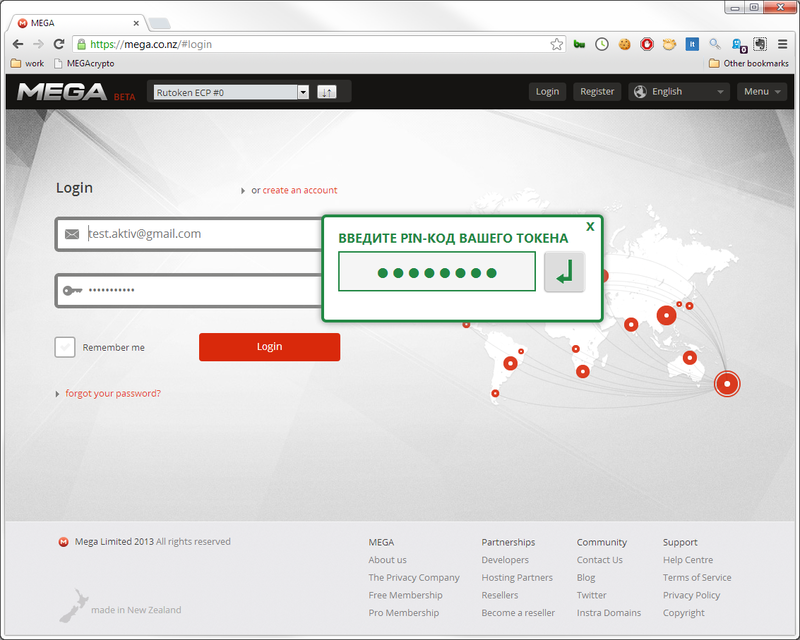This screenshot has width=800, height=640.
Task: Open the Terms of Service footer link
Action: click(x=697, y=578)
